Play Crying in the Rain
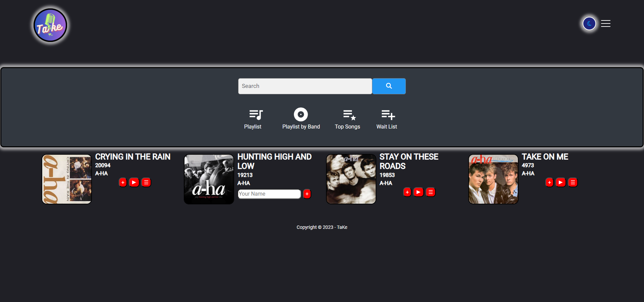644x302 pixels. 134,183
